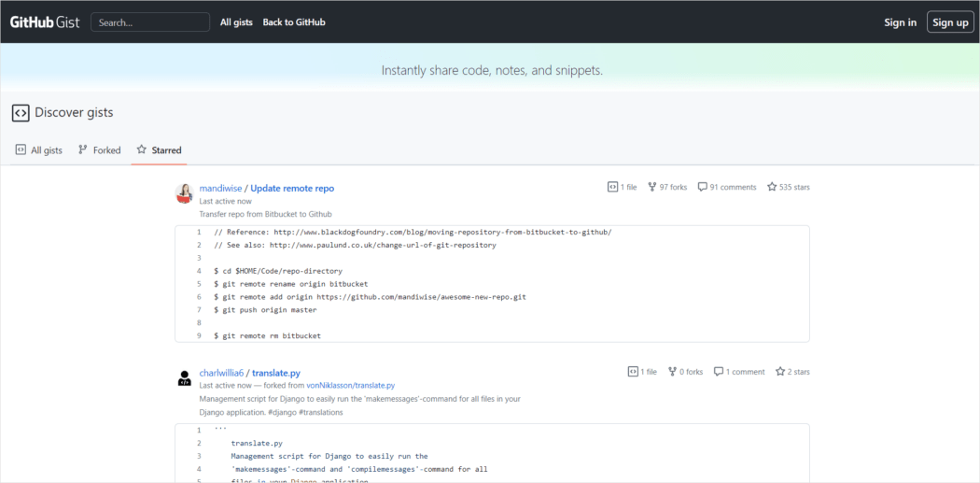Switch to the Forked tab
This screenshot has height=483, width=980.
(x=99, y=150)
